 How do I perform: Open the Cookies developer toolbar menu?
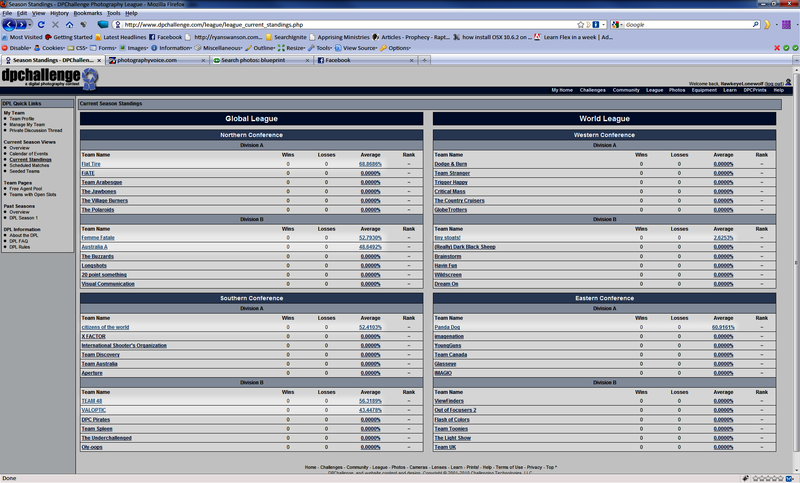[49, 48]
